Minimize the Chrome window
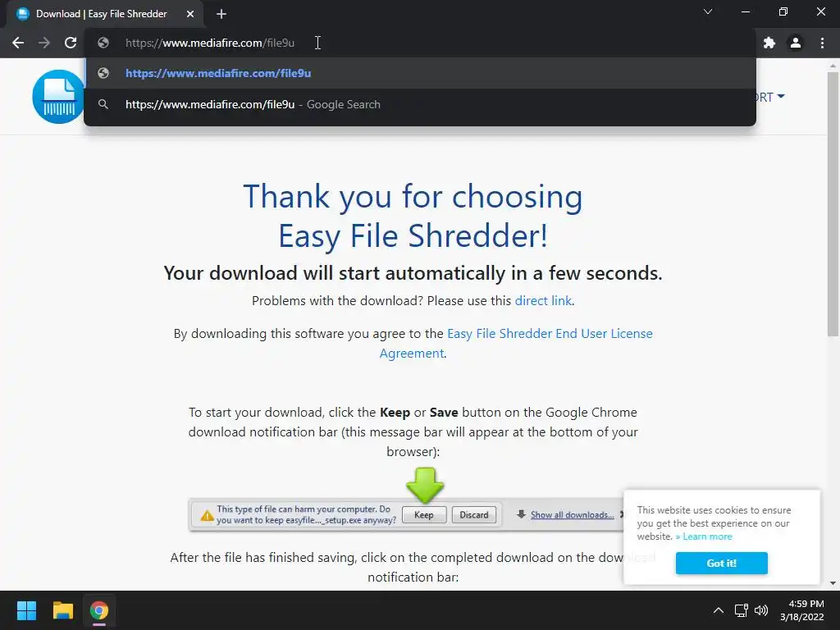Screen dimensions: 840x630 coord(745,11)
